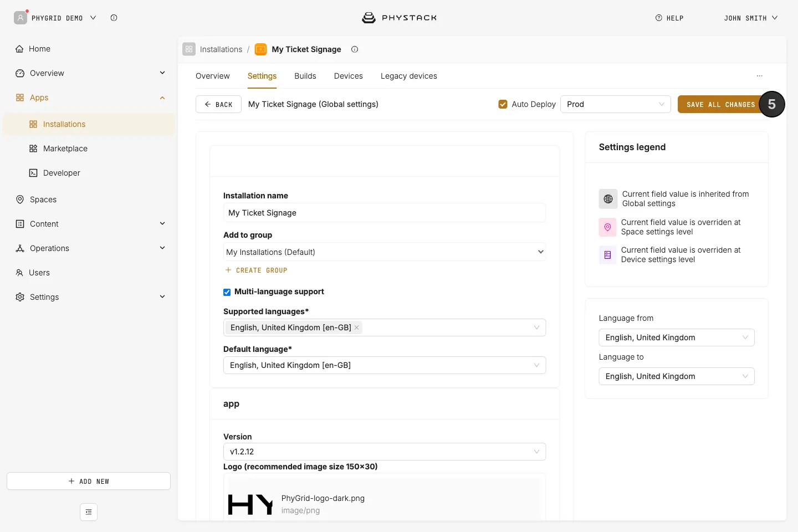Click the orange My Ticket Signage app icon
This screenshot has width=798, height=532.
coord(260,49)
